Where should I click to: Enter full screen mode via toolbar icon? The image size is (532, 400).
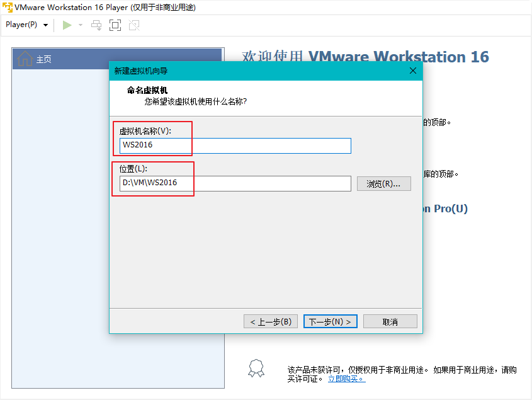(x=115, y=25)
